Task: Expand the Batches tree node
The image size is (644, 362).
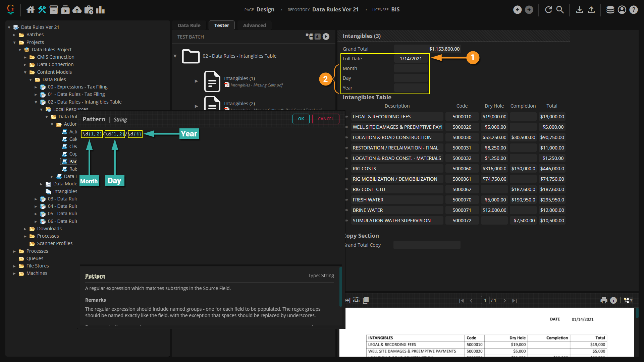Action: click(14, 35)
